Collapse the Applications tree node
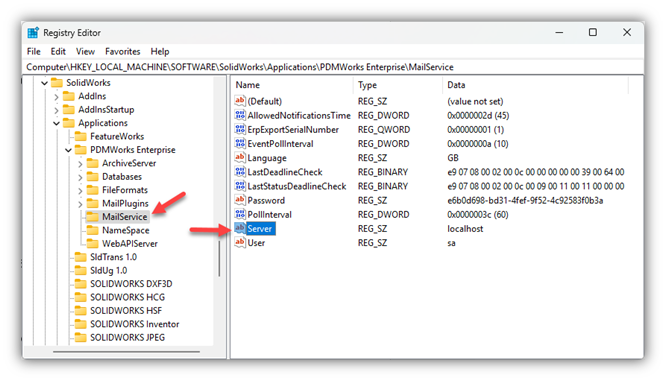The width and height of the screenshot is (666, 381). pos(56,123)
